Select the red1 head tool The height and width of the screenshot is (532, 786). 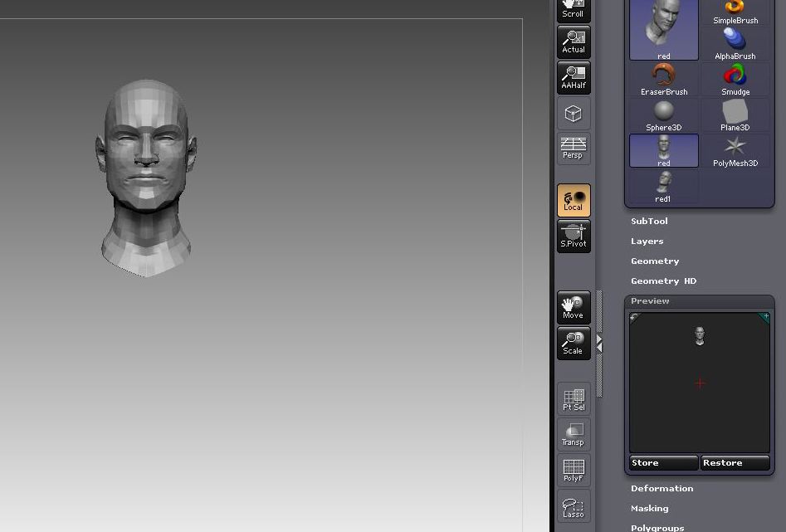(x=664, y=187)
